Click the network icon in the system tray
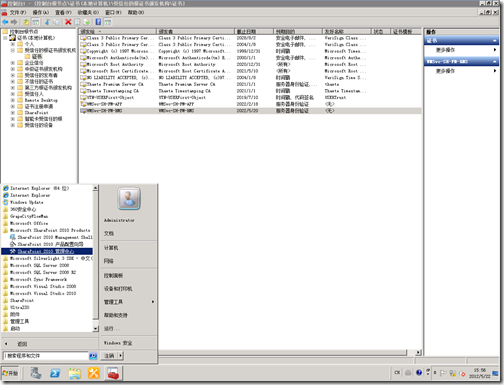The height and width of the screenshot is (385, 504). 452,373
